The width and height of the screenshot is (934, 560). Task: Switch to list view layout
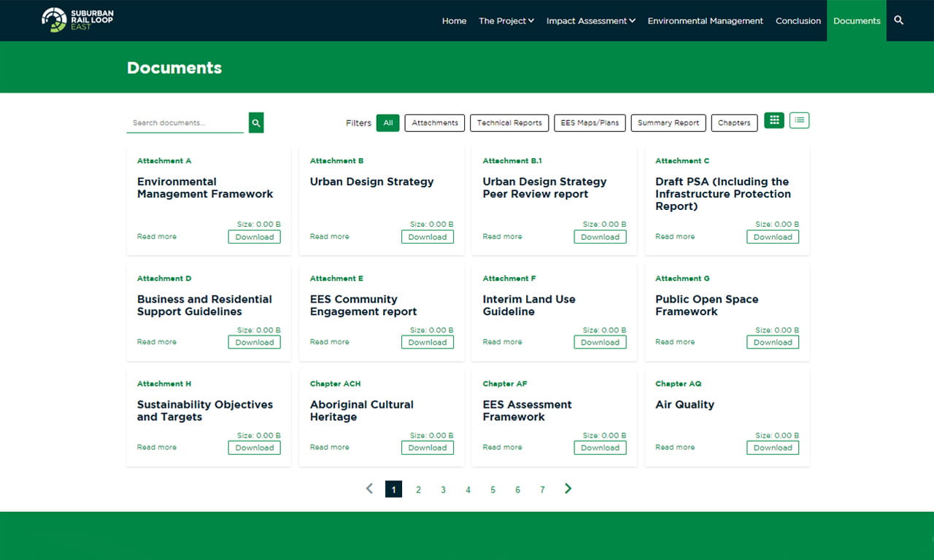click(800, 120)
